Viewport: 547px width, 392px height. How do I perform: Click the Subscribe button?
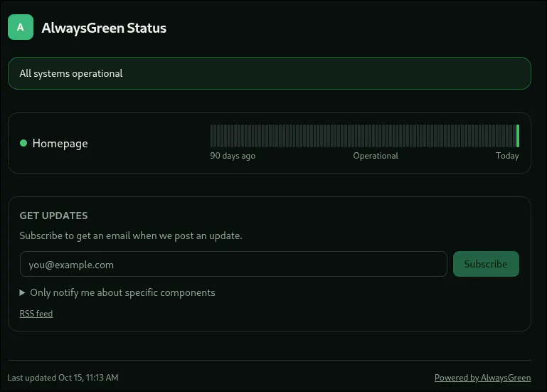pos(486,264)
